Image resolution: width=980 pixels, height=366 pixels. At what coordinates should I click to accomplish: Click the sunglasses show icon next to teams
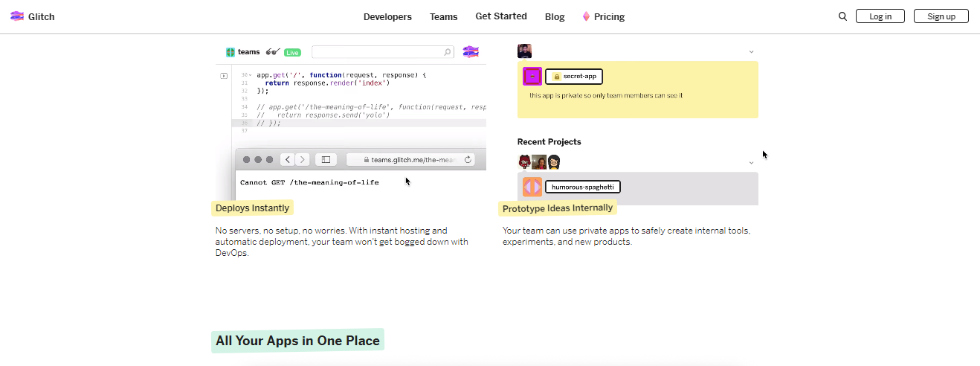click(x=273, y=52)
